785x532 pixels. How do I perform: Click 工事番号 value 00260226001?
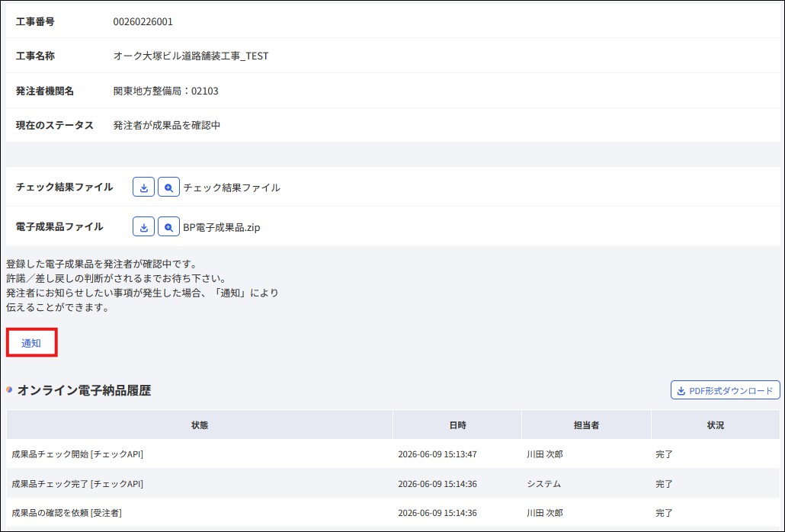click(143, 21)
